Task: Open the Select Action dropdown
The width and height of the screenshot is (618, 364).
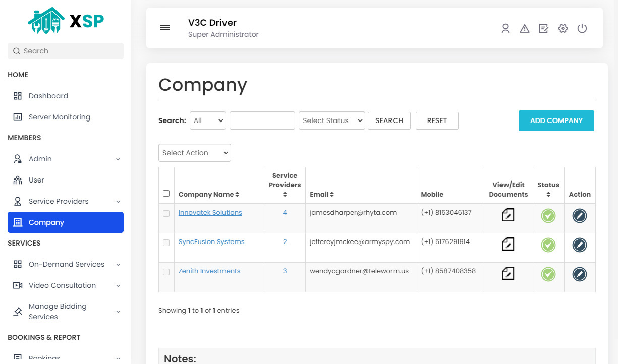Action: [194, 153]
